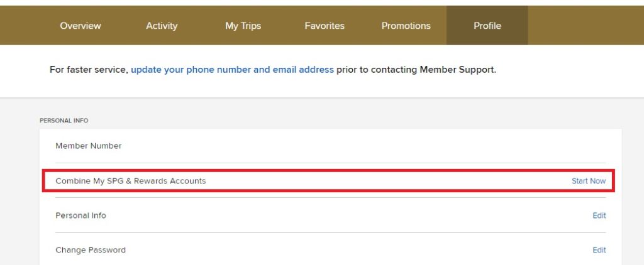This screenshot has height=265, width=644.
Task: Follow the update phone number and email link
Action: [232, 70]
